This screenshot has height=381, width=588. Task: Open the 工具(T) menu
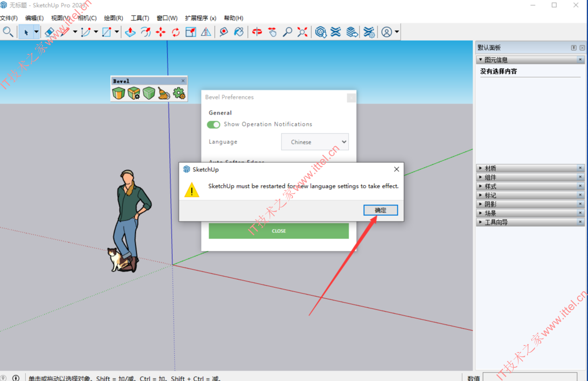pyautogui.click(x=140, y=18)
